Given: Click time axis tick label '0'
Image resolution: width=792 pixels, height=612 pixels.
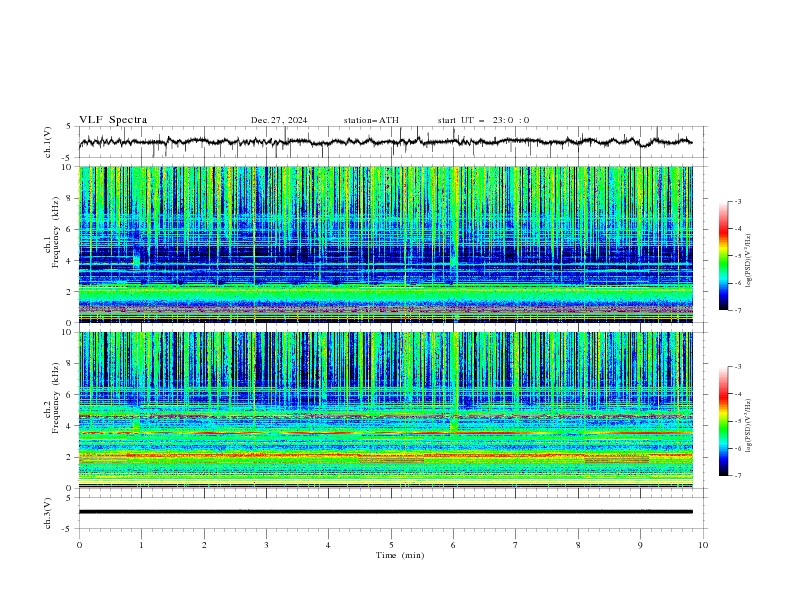Looking at the screenshot, I should pyautogui.click(x=79, y=545).
